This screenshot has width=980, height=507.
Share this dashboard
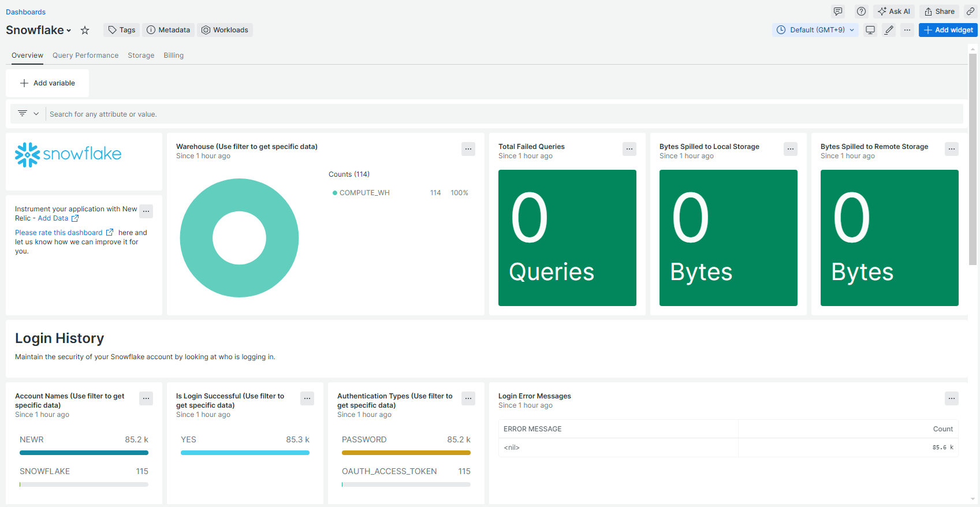click(x=939, y=12)
